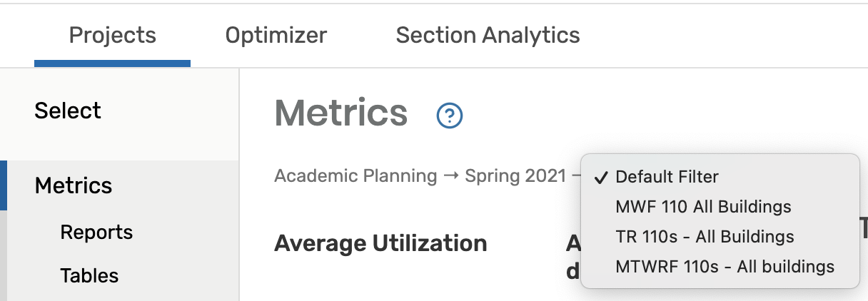Click the Academic Planning breadcrumb

(x=355, y=175)
